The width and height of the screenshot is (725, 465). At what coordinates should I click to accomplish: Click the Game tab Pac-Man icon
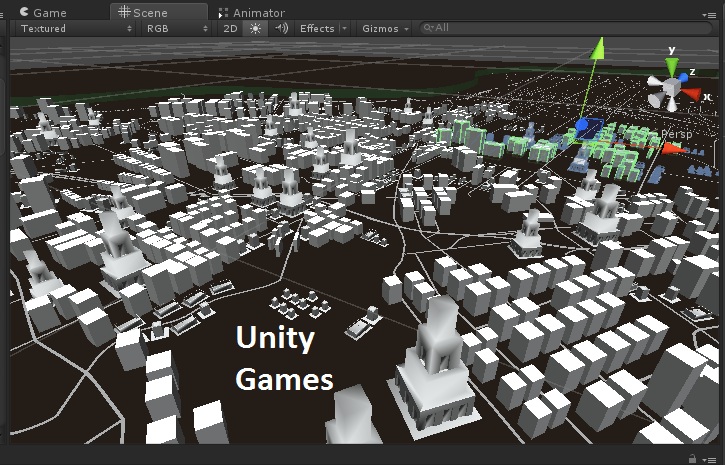pyautogui.click(x=24, y=12)
